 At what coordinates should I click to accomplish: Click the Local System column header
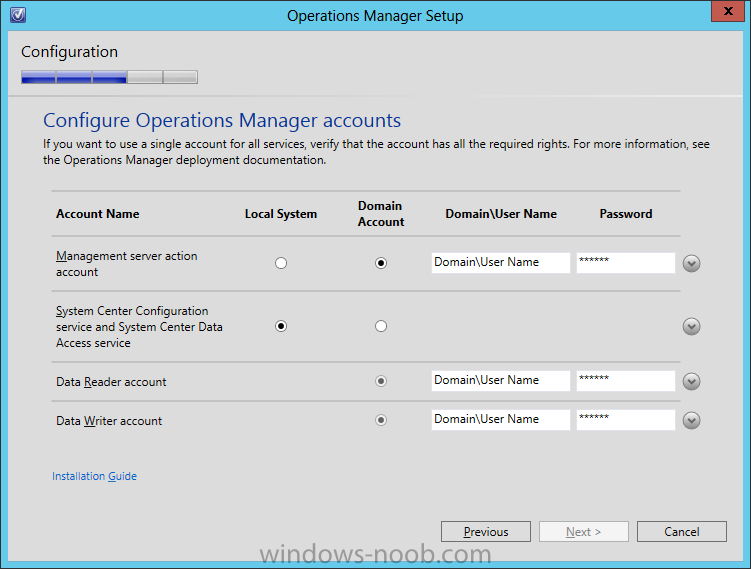[281, 214]
